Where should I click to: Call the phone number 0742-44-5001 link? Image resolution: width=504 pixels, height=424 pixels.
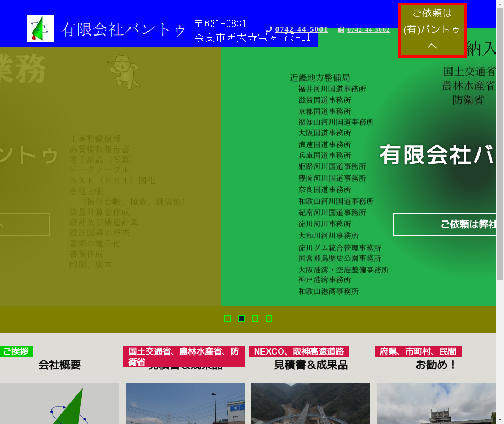pos(301,30)
